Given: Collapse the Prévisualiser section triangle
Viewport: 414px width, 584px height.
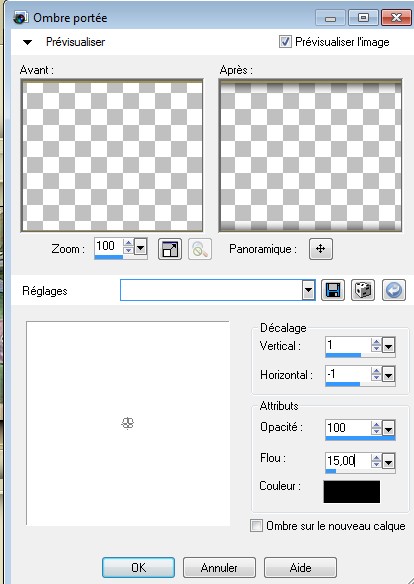Looking at the screenshot, I should pyautogui.click(x=28, y=42).
